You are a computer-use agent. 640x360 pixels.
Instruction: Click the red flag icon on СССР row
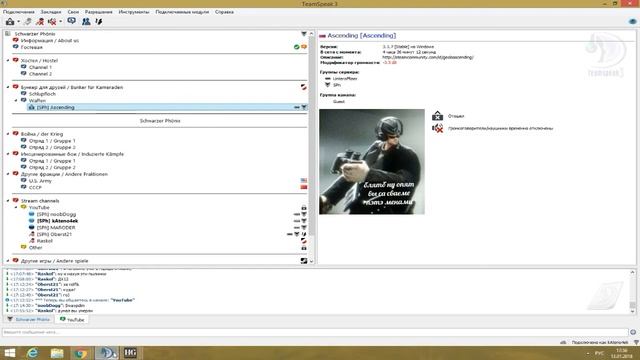304,187
